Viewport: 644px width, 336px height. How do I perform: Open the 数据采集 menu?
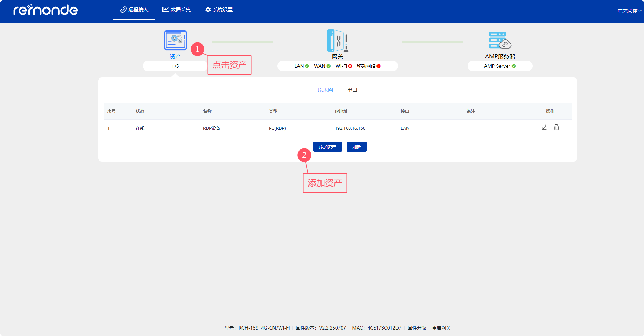click(177, 10)
